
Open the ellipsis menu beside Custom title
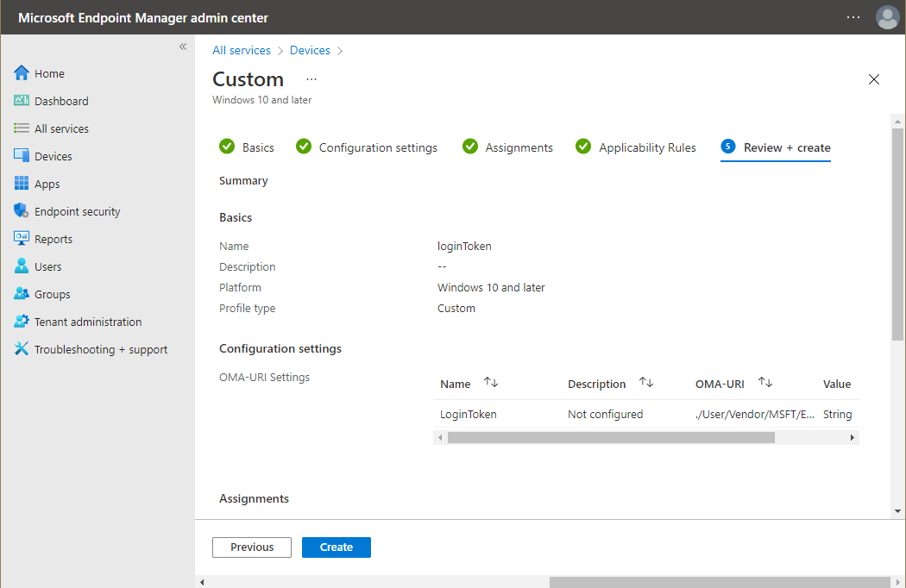tap(311, 79)
